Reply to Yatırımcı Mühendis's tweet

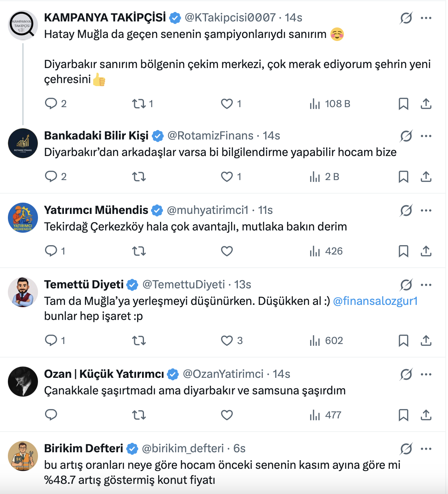[x=51, y=251]
